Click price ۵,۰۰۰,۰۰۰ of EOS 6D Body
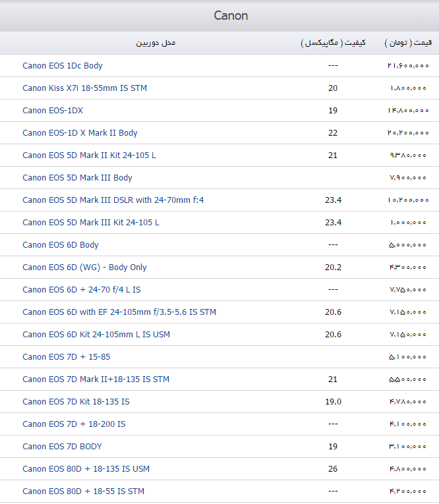The height and width of the screenshot is (504, 439). coord(407,245)
